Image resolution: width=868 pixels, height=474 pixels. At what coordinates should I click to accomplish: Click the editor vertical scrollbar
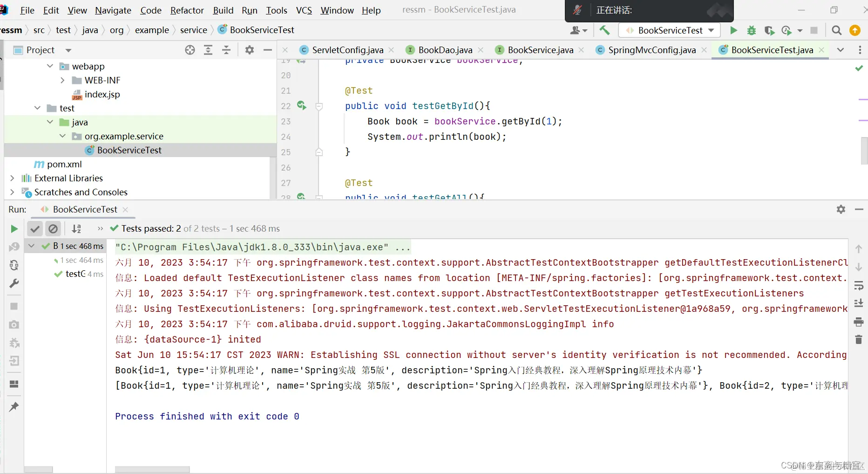tap(864, 151)
